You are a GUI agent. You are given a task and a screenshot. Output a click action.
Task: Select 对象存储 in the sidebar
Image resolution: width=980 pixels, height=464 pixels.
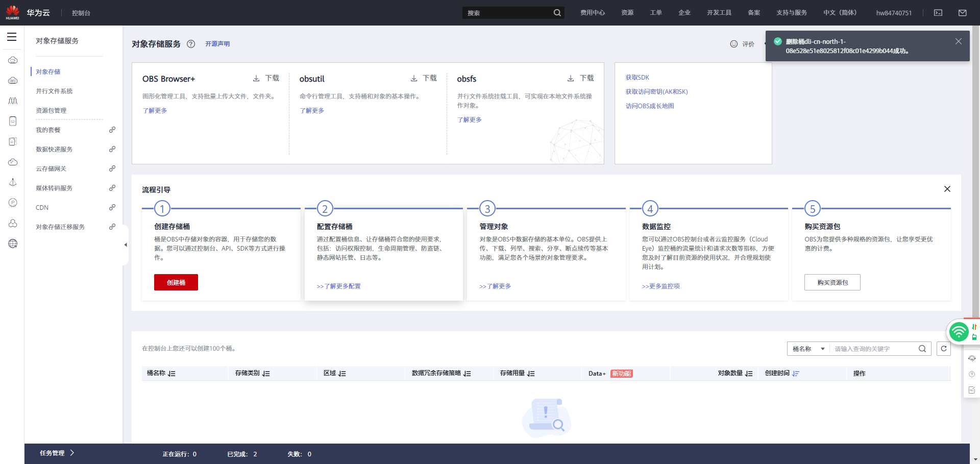pyautogui.click(x=48, y=71)
